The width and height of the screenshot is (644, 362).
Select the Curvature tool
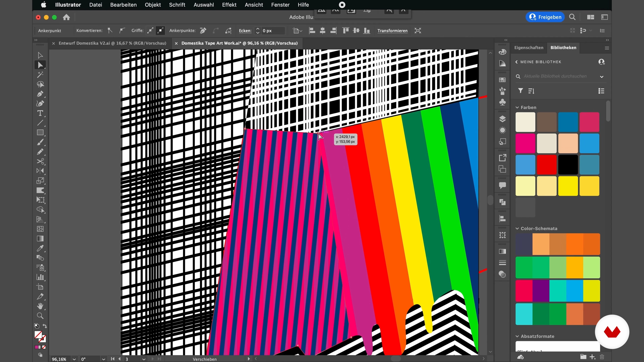40,103
